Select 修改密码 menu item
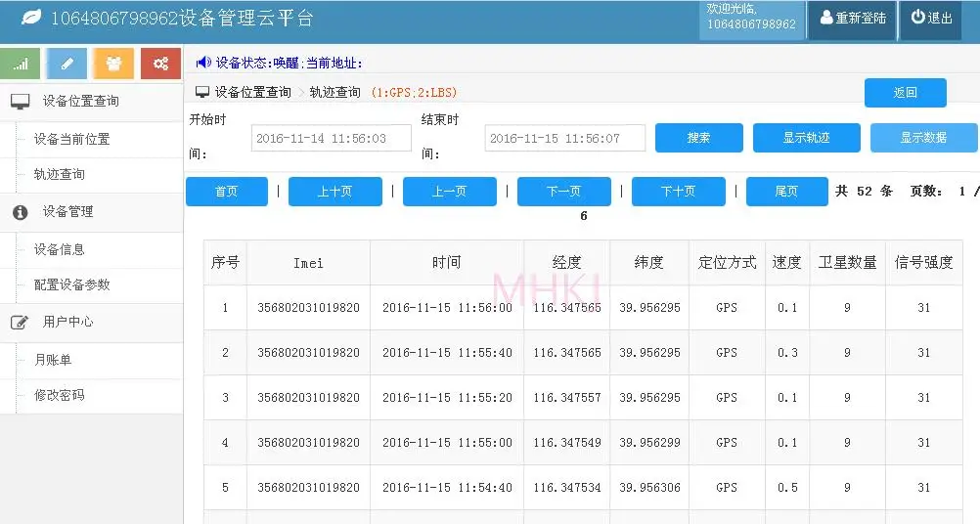 click(x=60, y=395)
